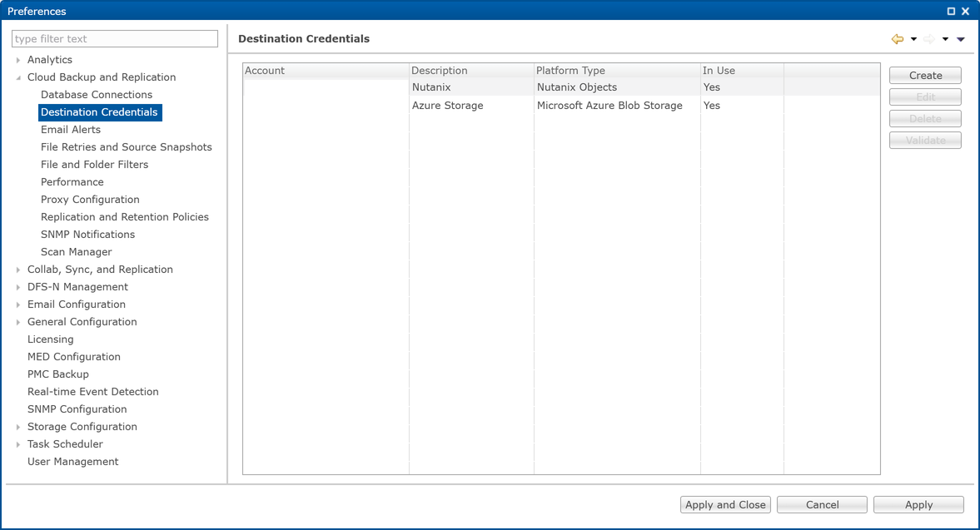Viewport: 980px width, 530px height.
Task: Click the Yes cell in Nutanix row
Action: point(742,87)
